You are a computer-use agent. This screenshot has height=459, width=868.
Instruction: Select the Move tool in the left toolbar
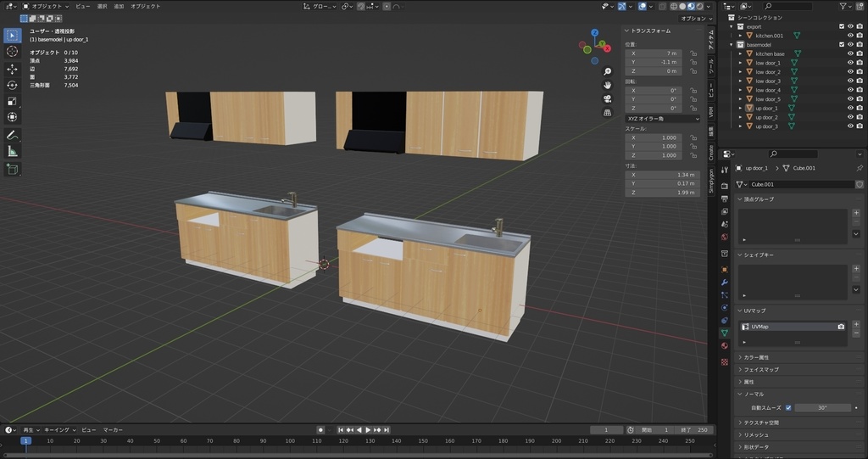13,69
